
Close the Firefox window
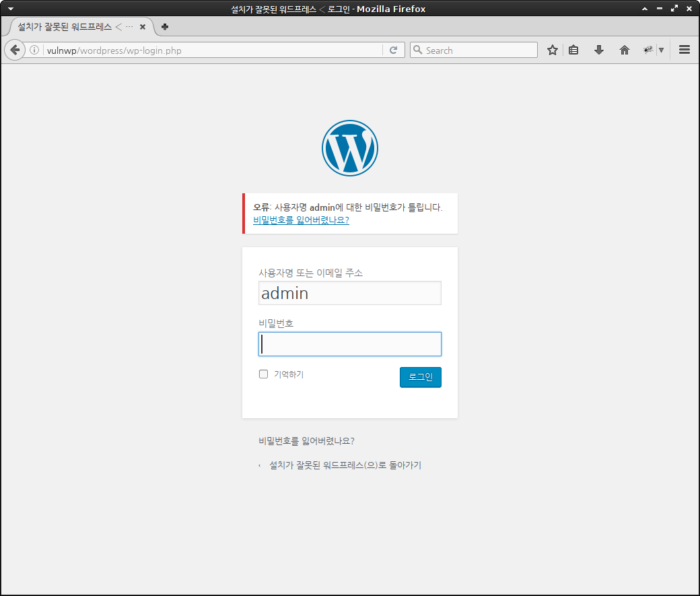pos(689,9)
